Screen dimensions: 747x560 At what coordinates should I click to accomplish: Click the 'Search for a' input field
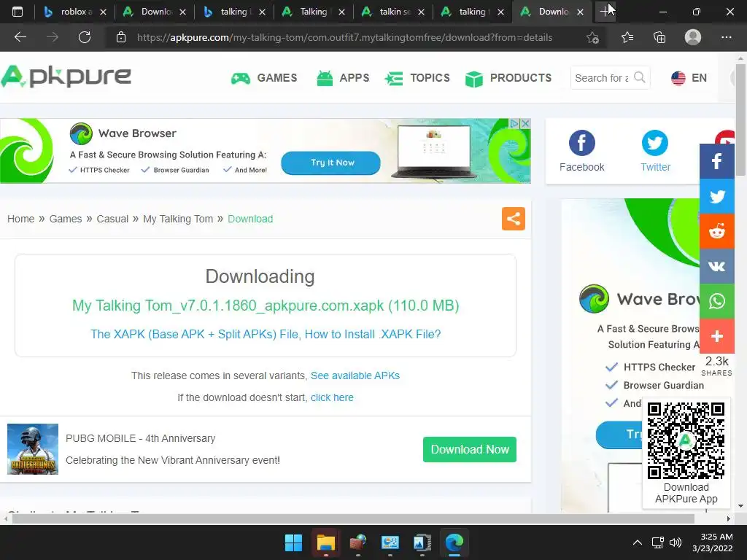click(602, 77)
